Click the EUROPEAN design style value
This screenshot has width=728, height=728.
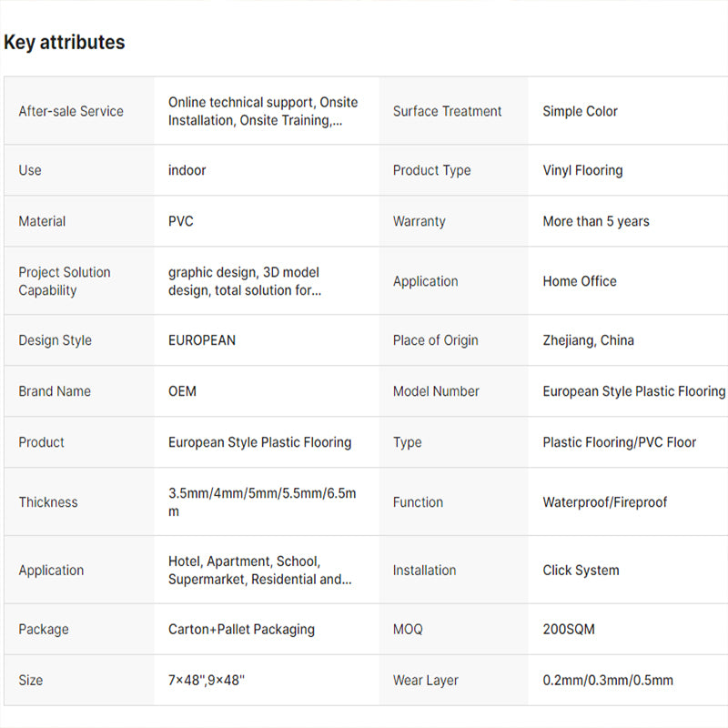click(x=202, y=340)
